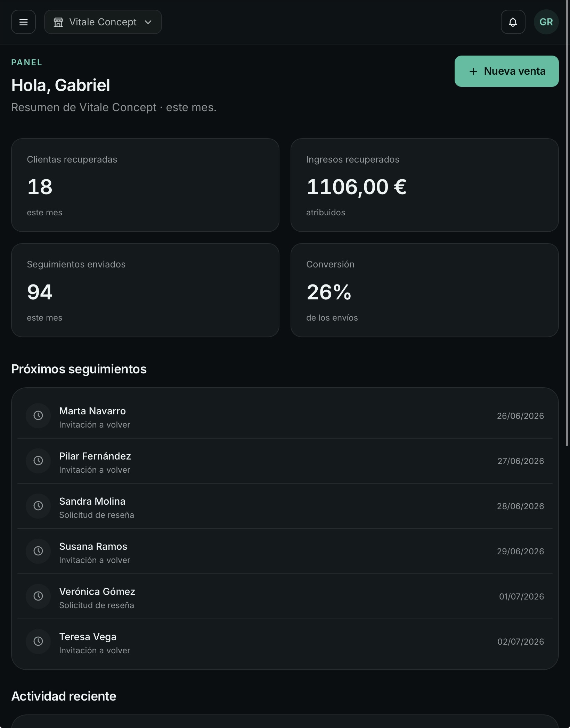
Task: Click the 18 recovered clients value
Action: [40, 187]
